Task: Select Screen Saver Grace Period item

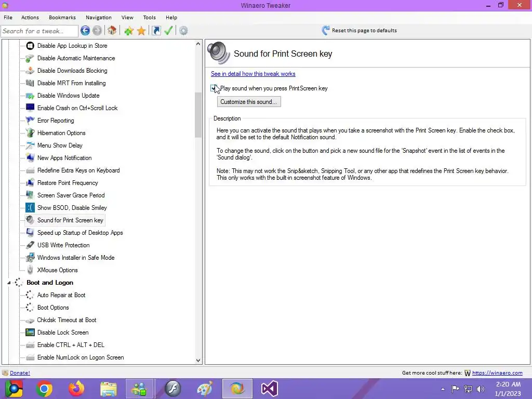Action: click(x=71, y=195)
